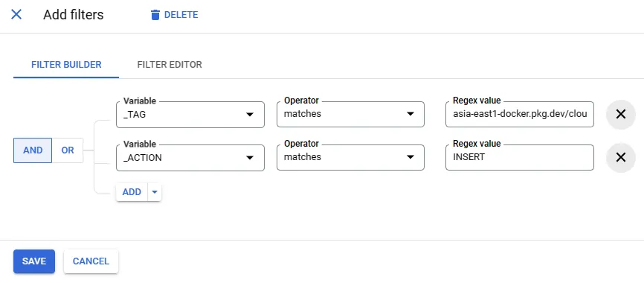
Task: Select the AND logic toggle
Action: tap(33, 150)
